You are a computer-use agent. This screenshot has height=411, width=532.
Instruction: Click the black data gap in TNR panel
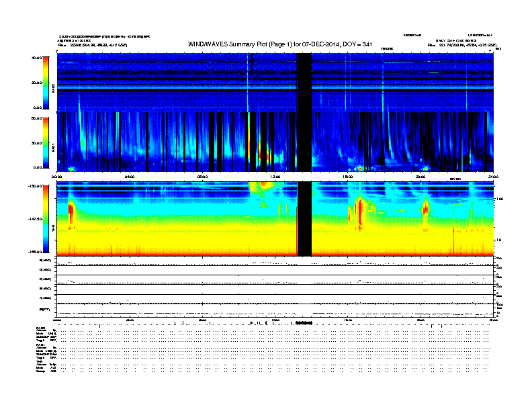[x=304, y=219]
